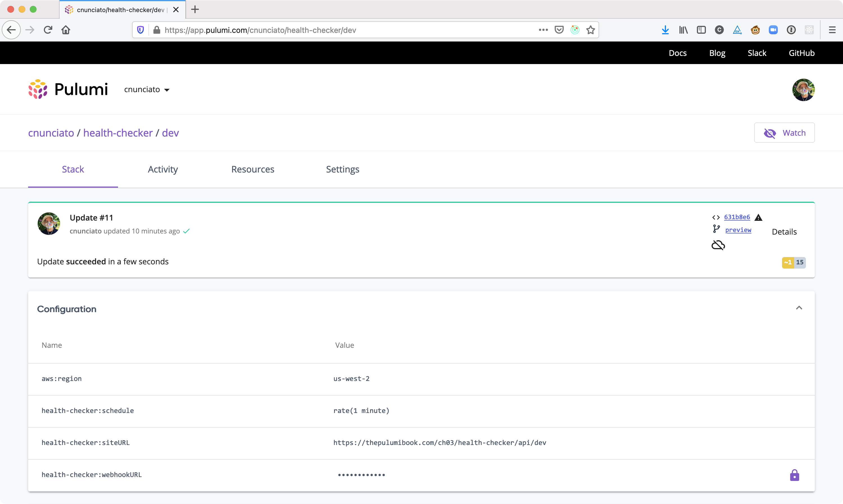The image size is (843, 504).
Task: Click the dev breadcrumb link
Action: pos(170,133)
